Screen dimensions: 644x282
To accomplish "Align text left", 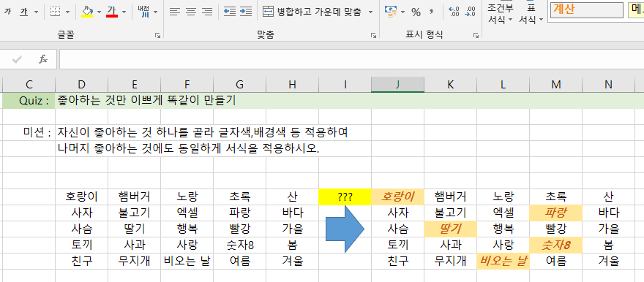I will (175, 12).
